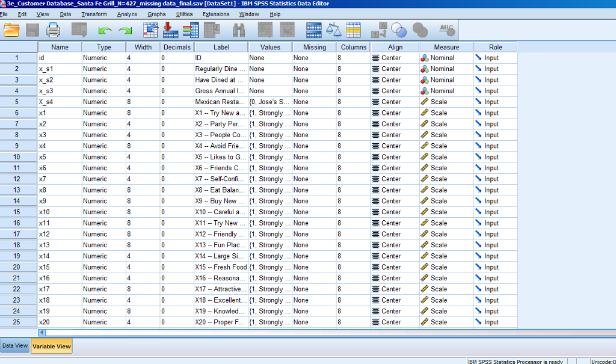Click the Input role arrow icon for x5

(x=478, y=156)
